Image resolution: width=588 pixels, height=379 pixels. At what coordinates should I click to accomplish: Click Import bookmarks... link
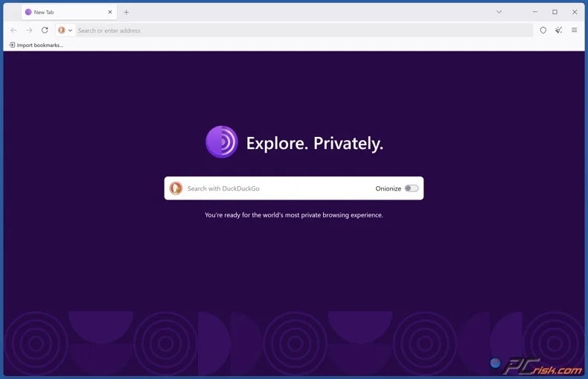click(40, 45)
